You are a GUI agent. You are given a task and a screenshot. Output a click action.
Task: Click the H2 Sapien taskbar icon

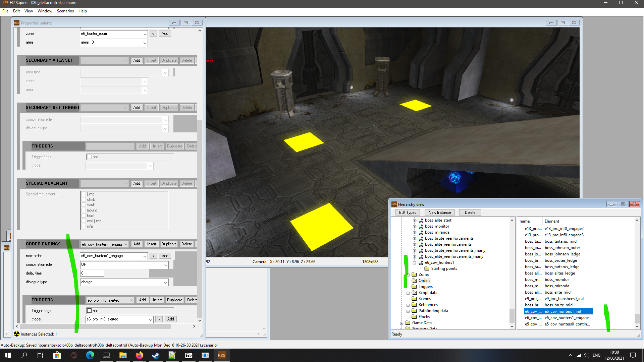[x=221, y=355]
